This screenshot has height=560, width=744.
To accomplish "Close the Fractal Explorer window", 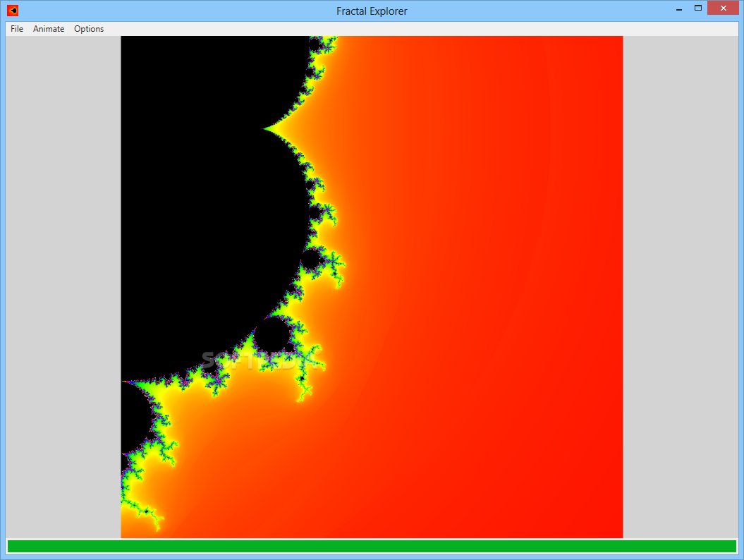I will click(x=723, y=8).
